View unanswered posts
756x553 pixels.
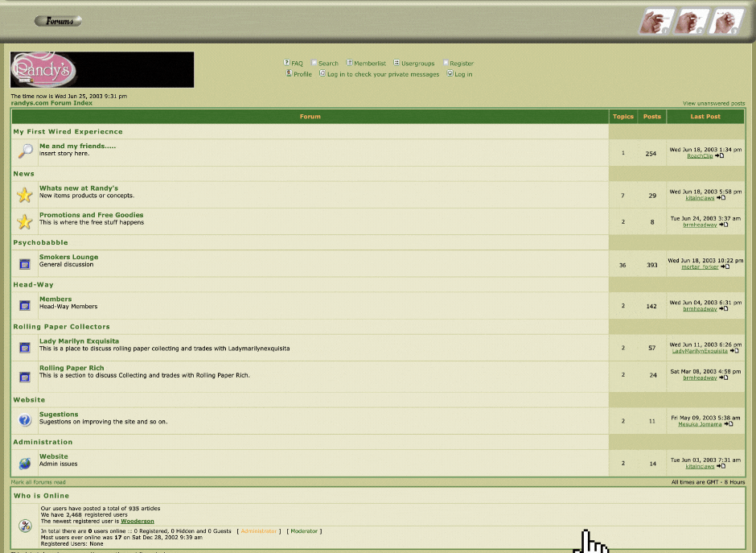pos(713,103)
